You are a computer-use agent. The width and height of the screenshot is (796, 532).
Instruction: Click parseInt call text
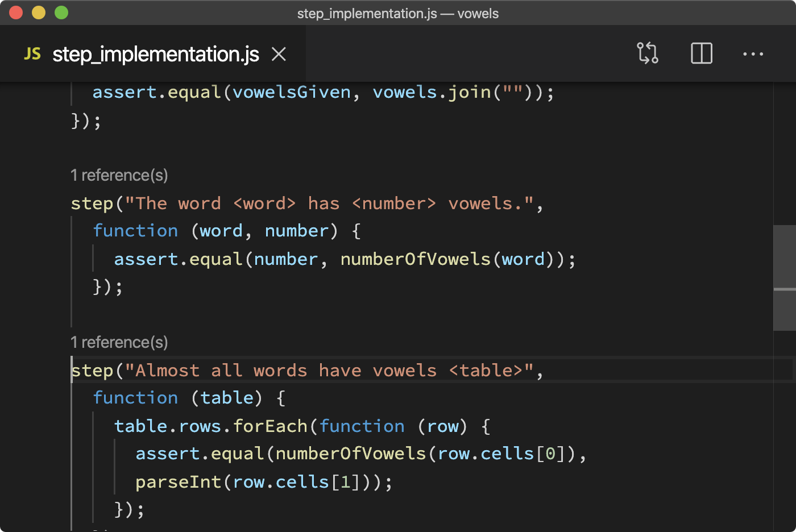point(178,482)
